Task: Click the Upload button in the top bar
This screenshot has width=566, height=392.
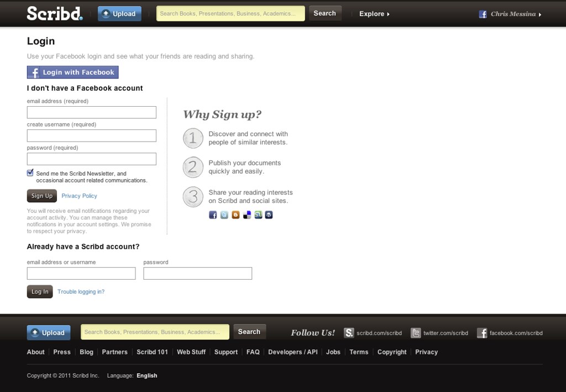Action: pos(119,14)
